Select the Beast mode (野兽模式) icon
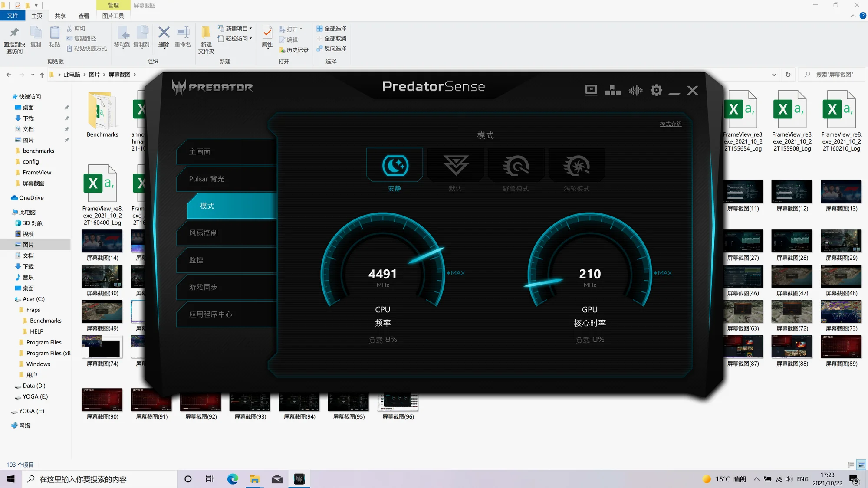 click(x=516, y=165)
